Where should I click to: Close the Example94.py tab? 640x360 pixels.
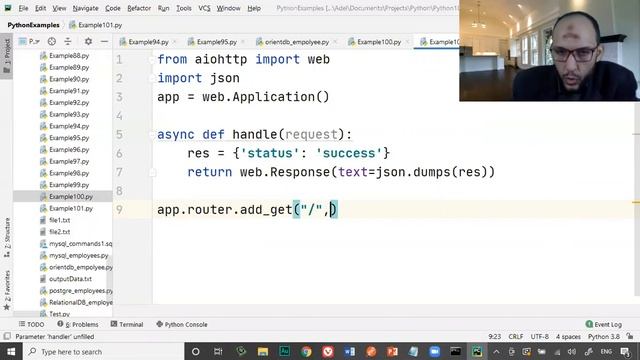[175, 42]
